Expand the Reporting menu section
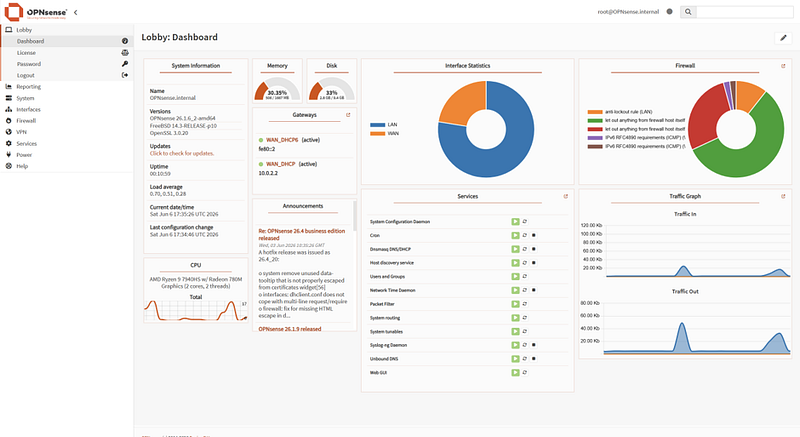 tap(67, 87)
